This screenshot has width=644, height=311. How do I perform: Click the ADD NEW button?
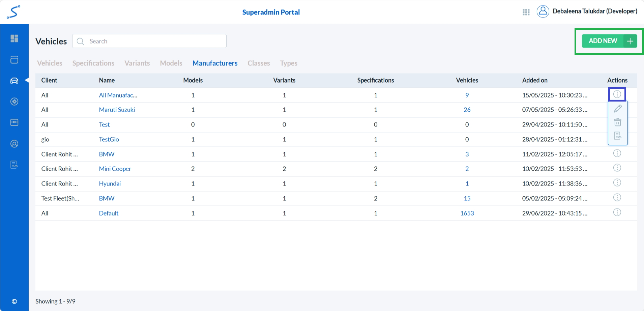pos(609,41)
